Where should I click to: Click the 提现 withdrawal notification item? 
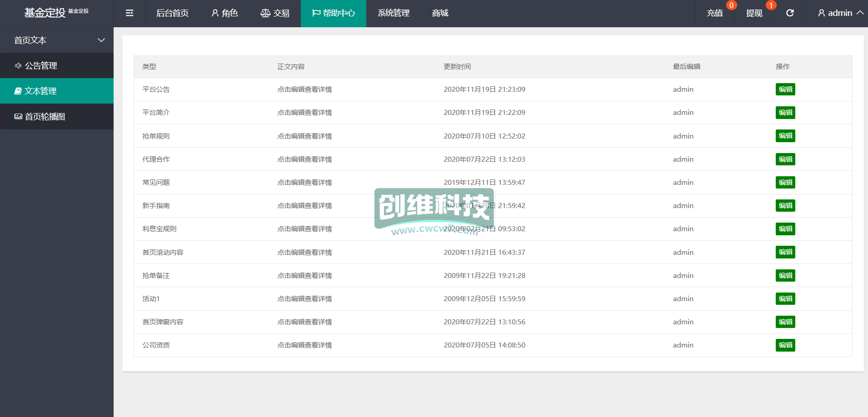pyautogui.click(x=754, y=13)
